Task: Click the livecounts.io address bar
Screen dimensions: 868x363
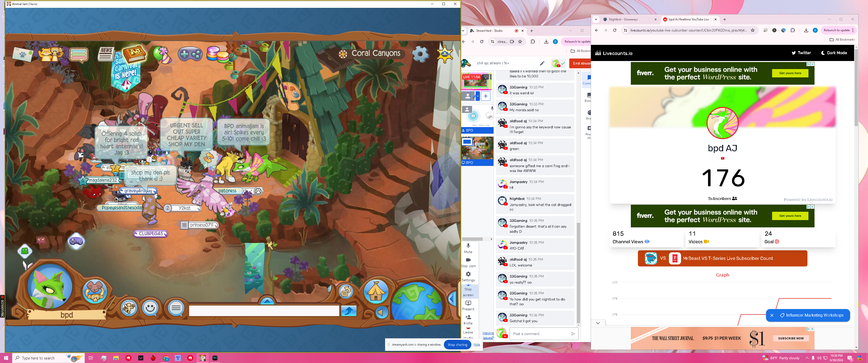Action: (688, 30)
